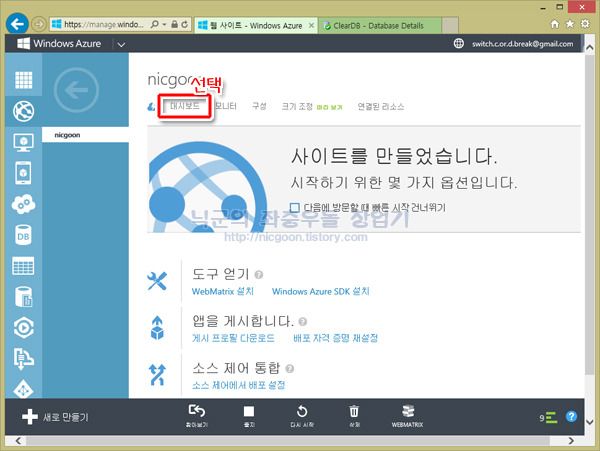Click WebMatrix 설치 link
Viewport: 600px width, 451px height.
223,291
